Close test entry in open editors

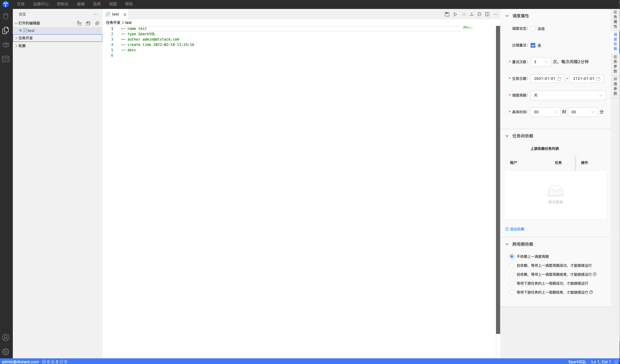[x=21, y=30]
